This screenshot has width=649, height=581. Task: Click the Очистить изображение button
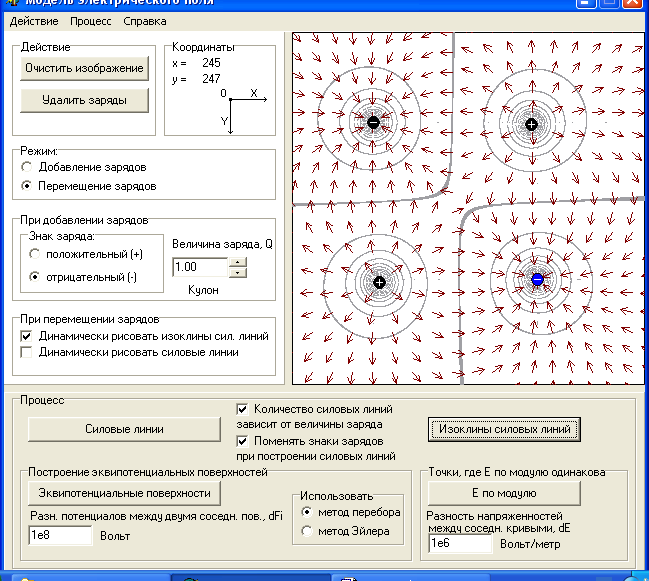84,68
